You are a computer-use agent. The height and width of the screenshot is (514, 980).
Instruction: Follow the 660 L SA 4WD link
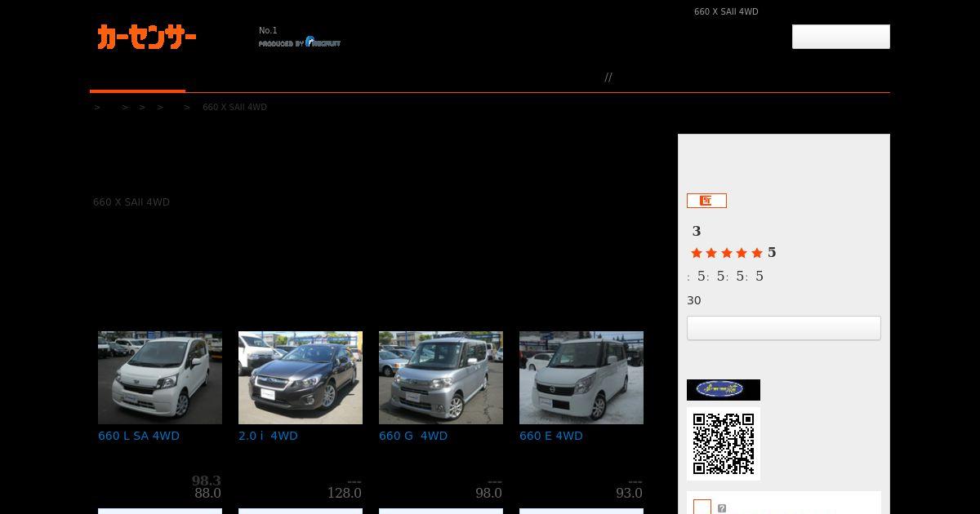(x=139, y=436)
